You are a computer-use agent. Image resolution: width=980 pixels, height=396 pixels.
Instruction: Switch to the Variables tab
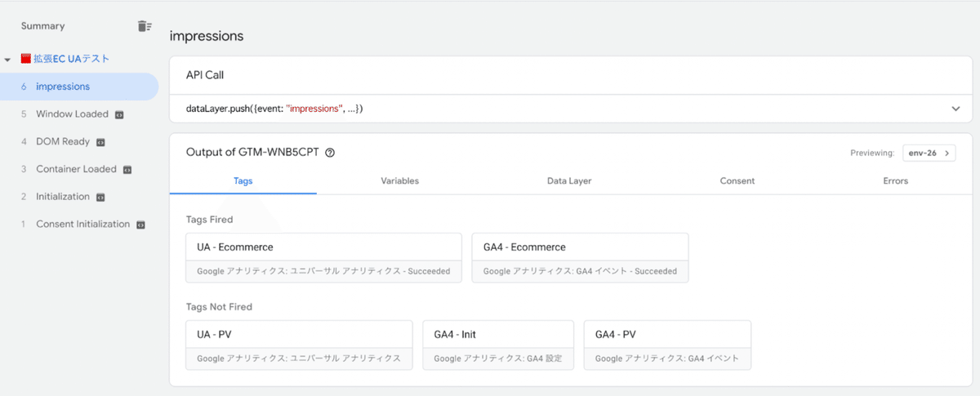(400, 180)
